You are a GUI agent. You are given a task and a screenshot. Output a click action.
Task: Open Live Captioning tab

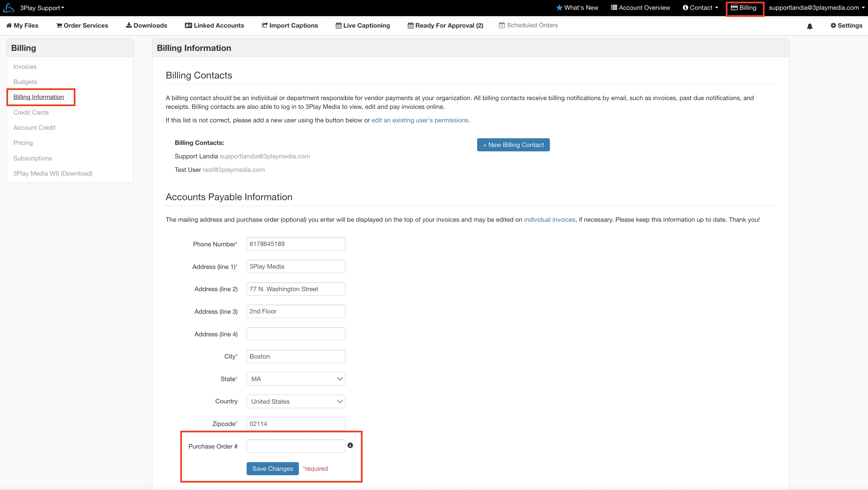363,26
